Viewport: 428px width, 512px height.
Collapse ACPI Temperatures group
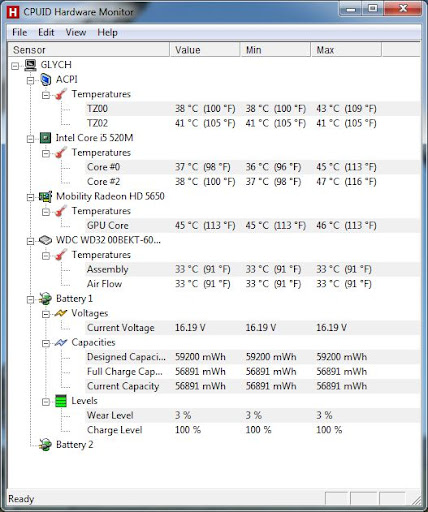point(46,95)
